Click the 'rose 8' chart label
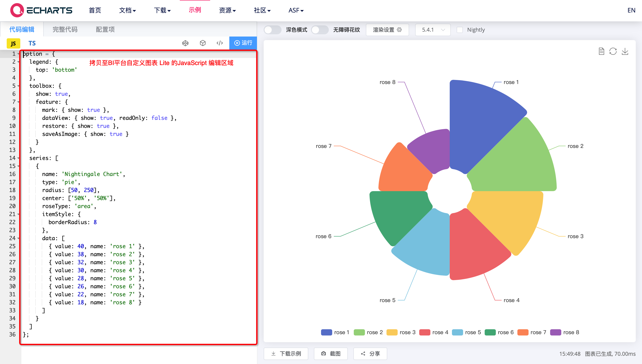This screenshot has height=364, width=642. pyautogui.click(x=387, y=82)
